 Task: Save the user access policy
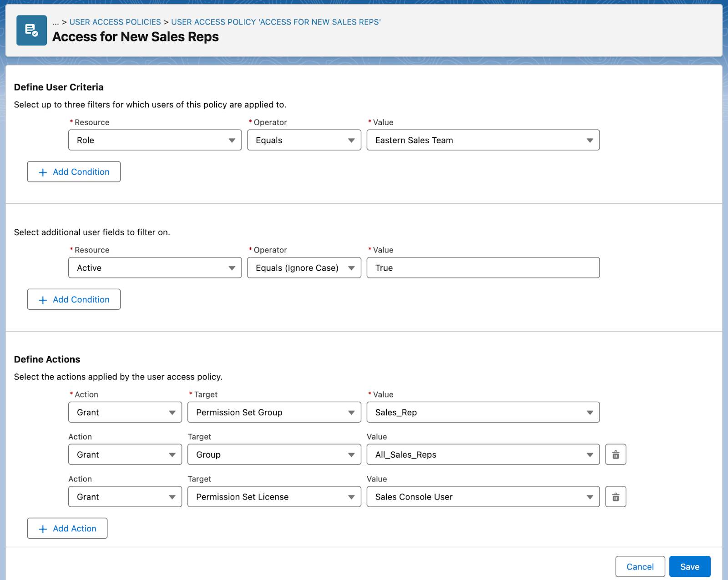point(690,566)
